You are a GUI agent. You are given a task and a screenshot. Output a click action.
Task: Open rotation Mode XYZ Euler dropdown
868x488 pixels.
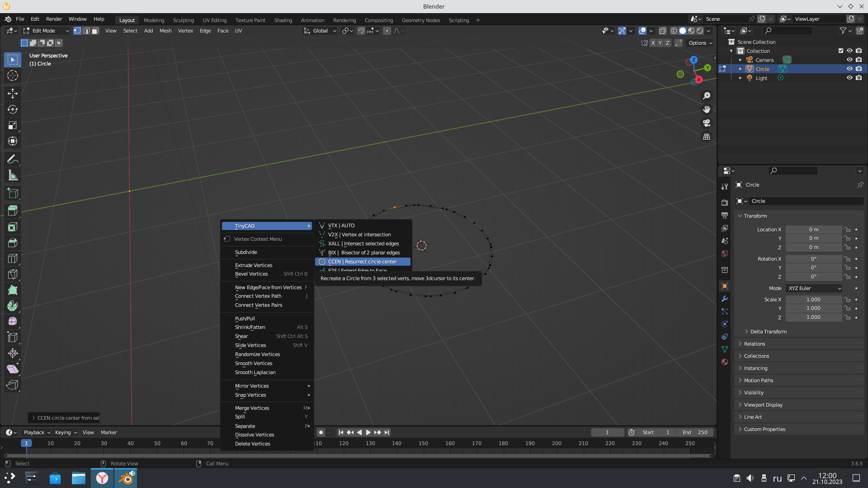click(x=814, y=288)
